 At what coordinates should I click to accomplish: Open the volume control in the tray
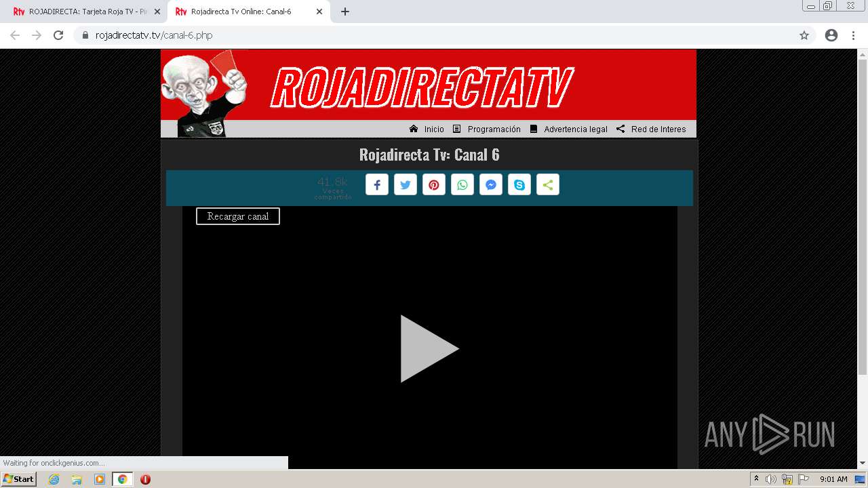(x=771, y=479)
